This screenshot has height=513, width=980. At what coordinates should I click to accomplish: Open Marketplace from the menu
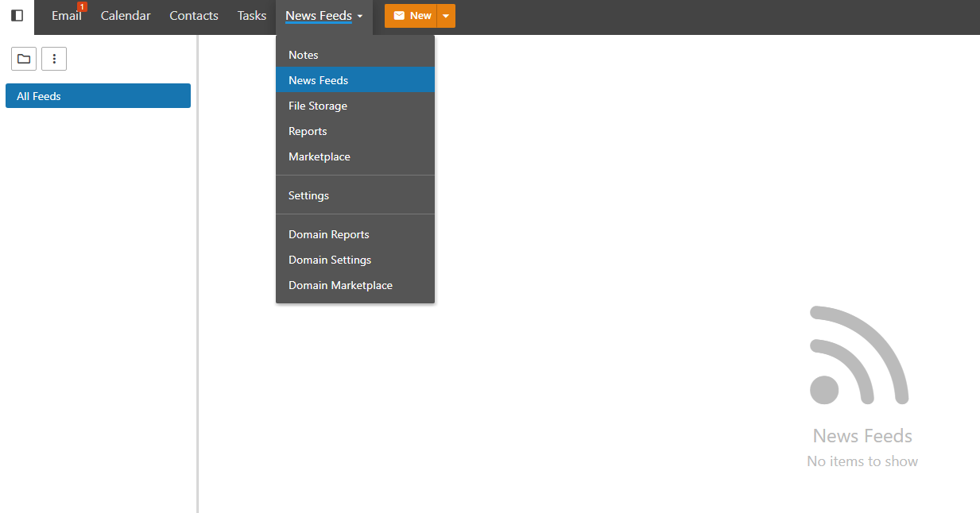[320, 156]
